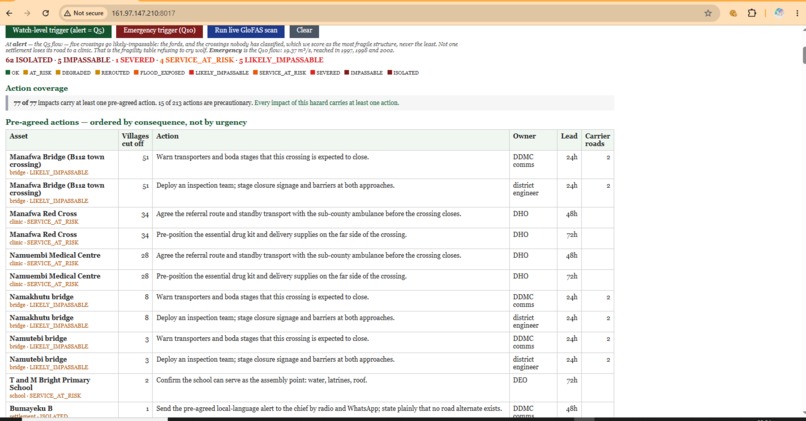Reload the current page
Viewport: 806px width, 421px height.
pos(45,13)
